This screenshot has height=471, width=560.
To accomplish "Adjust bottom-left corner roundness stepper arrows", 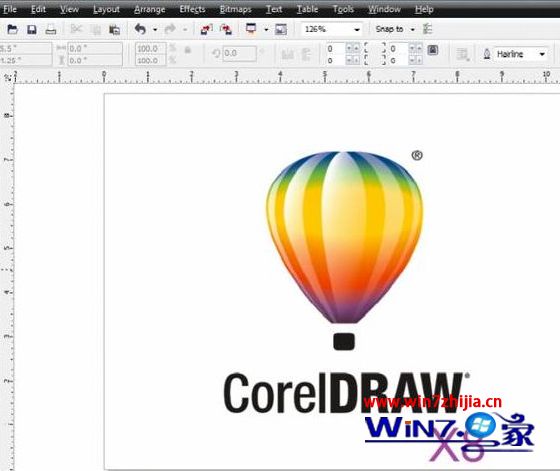I will (352, 60).
